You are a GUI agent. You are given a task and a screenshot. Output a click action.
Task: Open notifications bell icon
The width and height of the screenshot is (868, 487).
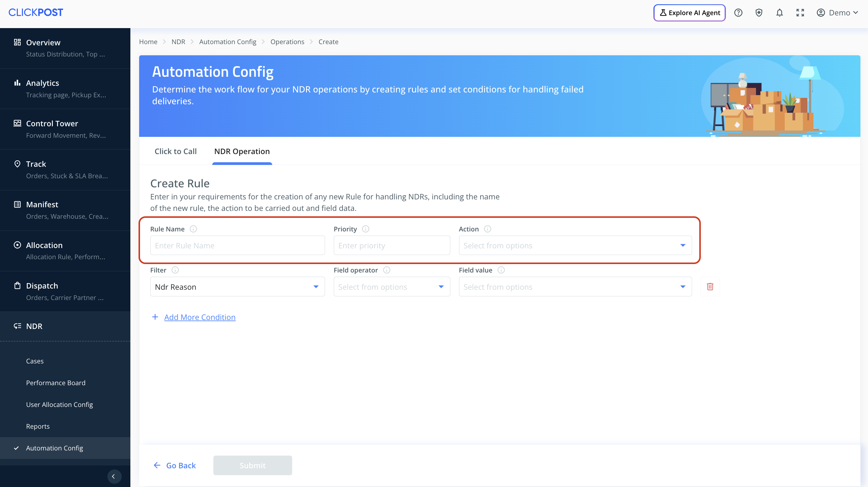pyautogui.click(x=779, y=13)
